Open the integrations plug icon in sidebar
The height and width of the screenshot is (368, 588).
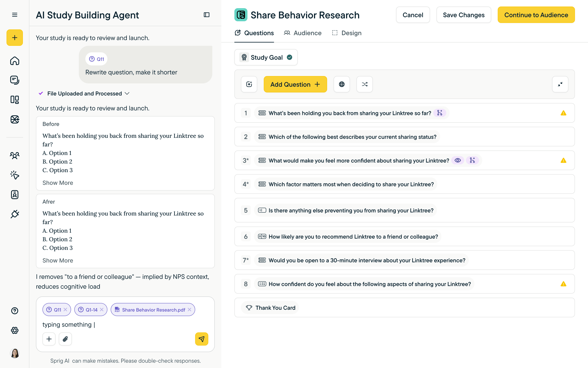click(14, 214)
